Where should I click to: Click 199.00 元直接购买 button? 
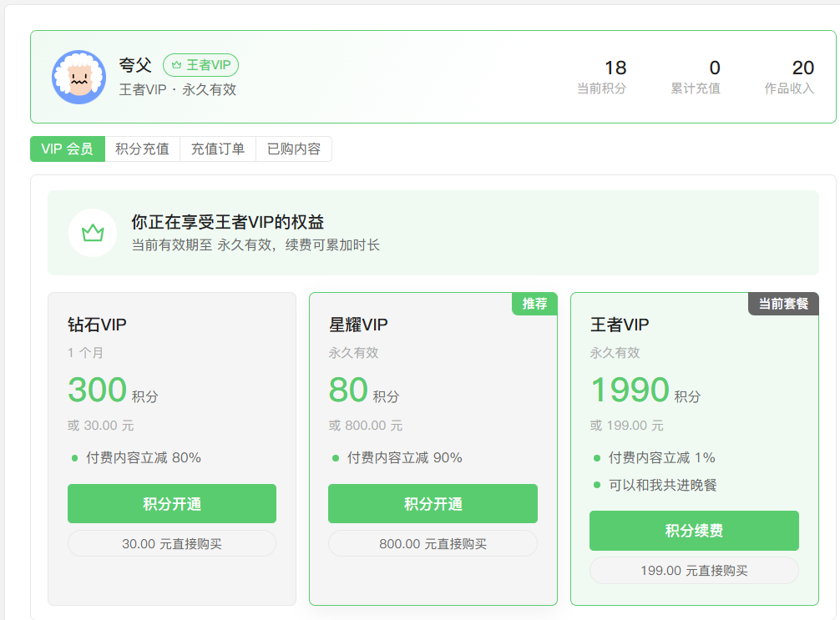pos(694,571)
